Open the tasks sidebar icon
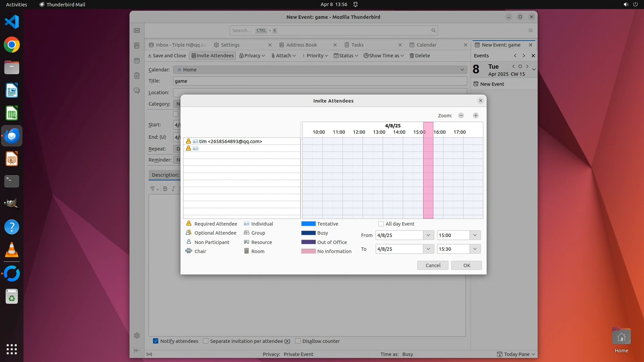This screenshot has width=644, height=362. click(x=137, y=76)
